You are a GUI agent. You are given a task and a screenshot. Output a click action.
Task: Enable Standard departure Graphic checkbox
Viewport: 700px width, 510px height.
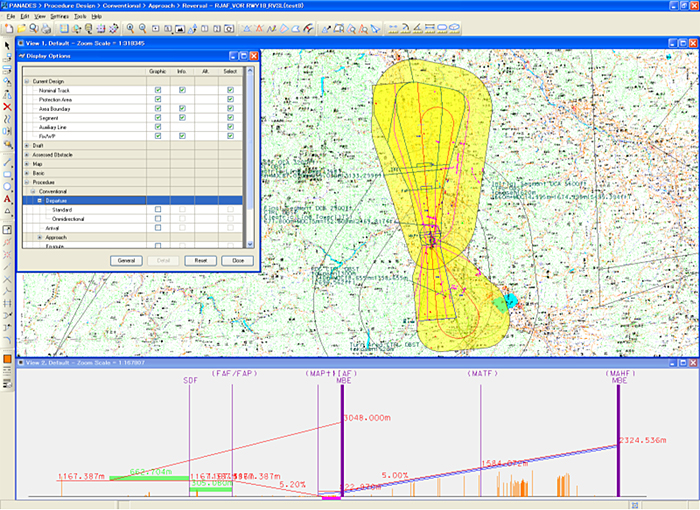pos(158,209)
